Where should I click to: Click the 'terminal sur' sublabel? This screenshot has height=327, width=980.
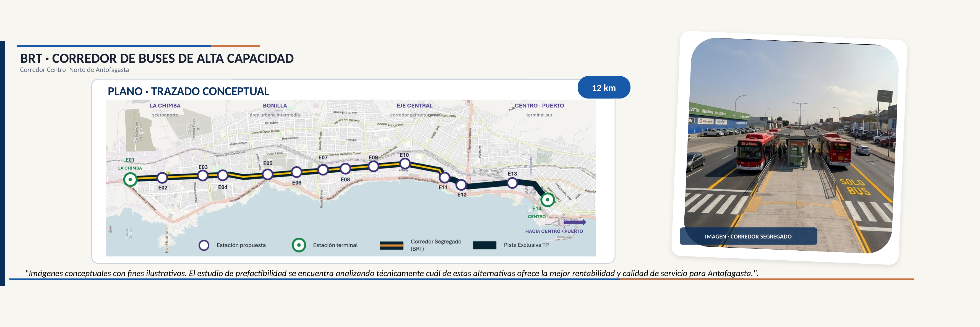click(539, 115)
